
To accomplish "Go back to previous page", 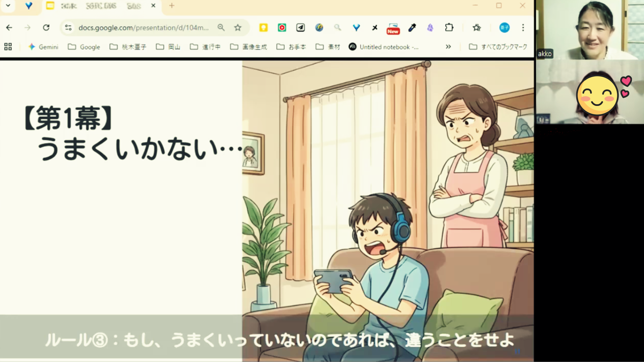I will coord(9,27).
